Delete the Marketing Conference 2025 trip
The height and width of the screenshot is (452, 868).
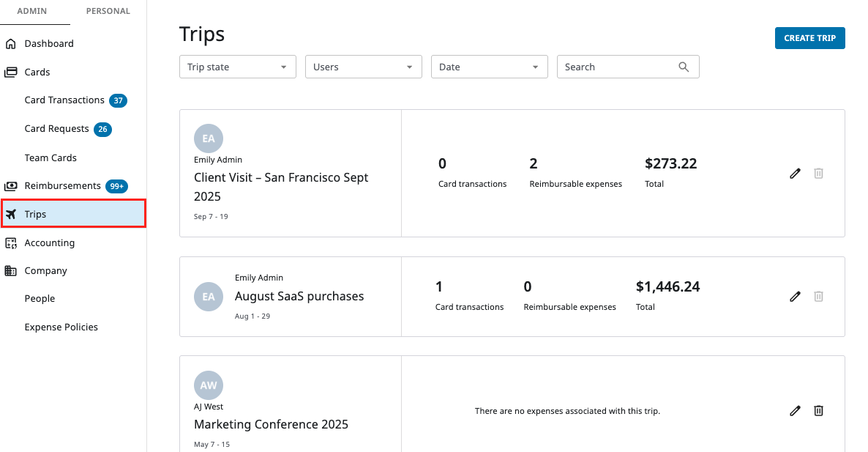coord(818,411)
